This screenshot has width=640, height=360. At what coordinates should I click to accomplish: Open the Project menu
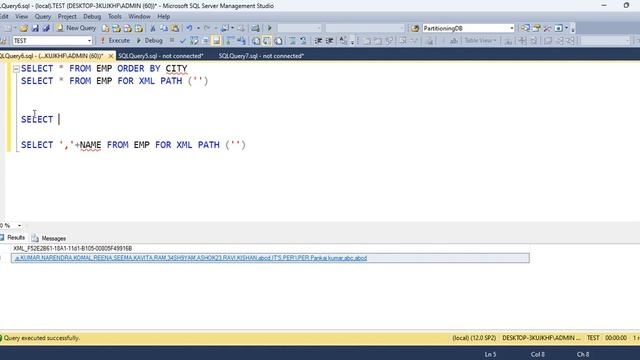tap(67, 17)
